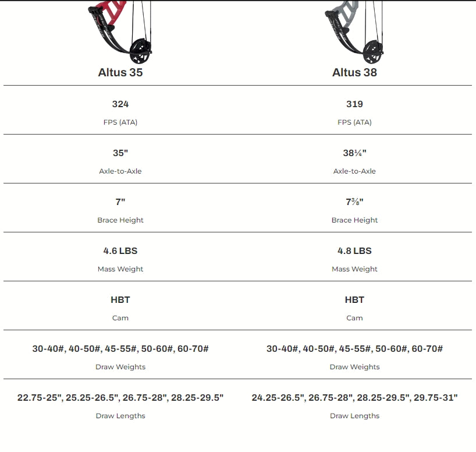476x452 pixels.
Task: Click the gray Altus 38 bow image
Action: click(354, 32)
